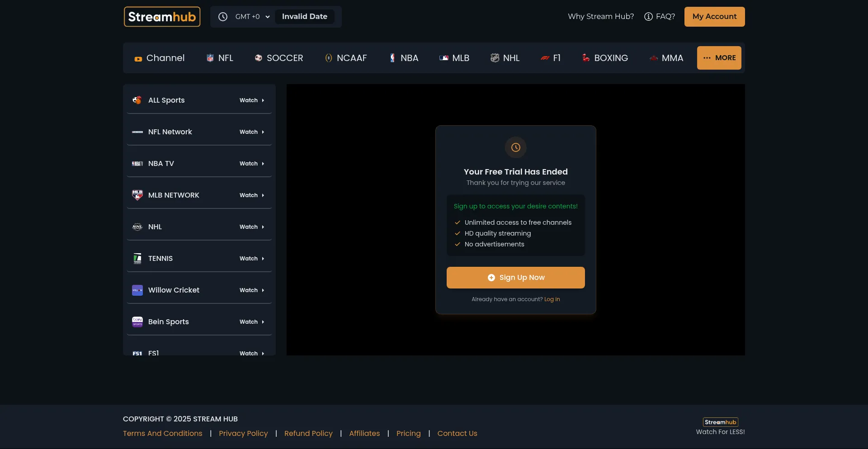Image resolution: width=868 pixels, height=449 pixels.
Task: Open the Pricing footer link
Action: click(409, 433)
